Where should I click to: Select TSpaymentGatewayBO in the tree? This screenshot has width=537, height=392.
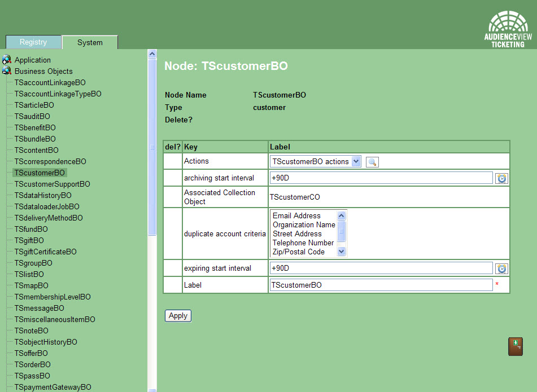tap(53, 387)
